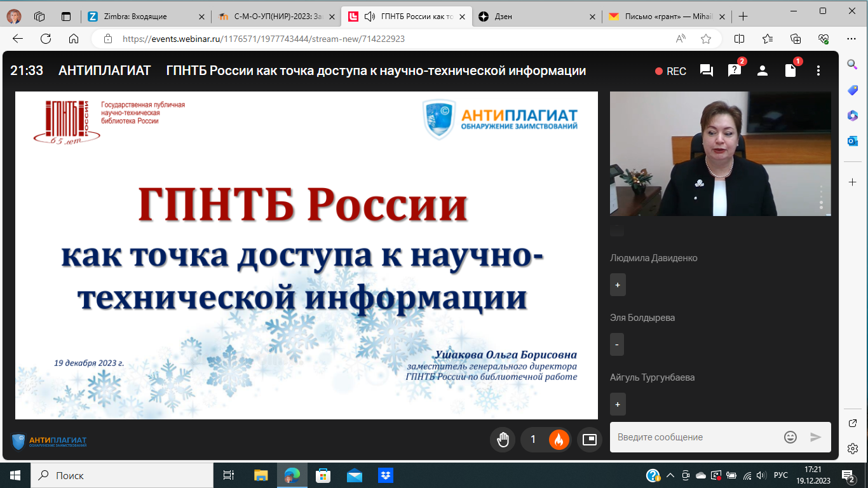The width and height of the screenshot is (868, 488).
Task: Go back to the previous page
Action: [x=18, y=39]
